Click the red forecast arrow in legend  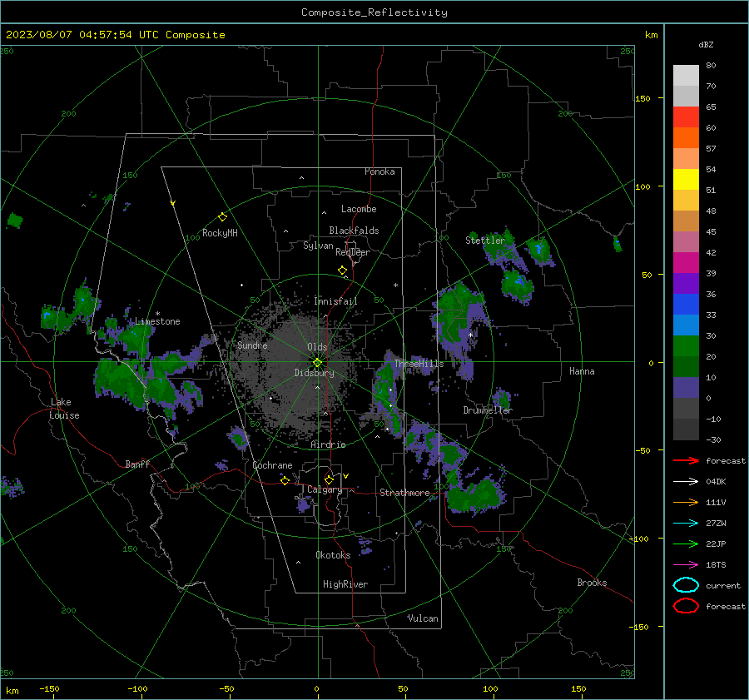(686, 460)
